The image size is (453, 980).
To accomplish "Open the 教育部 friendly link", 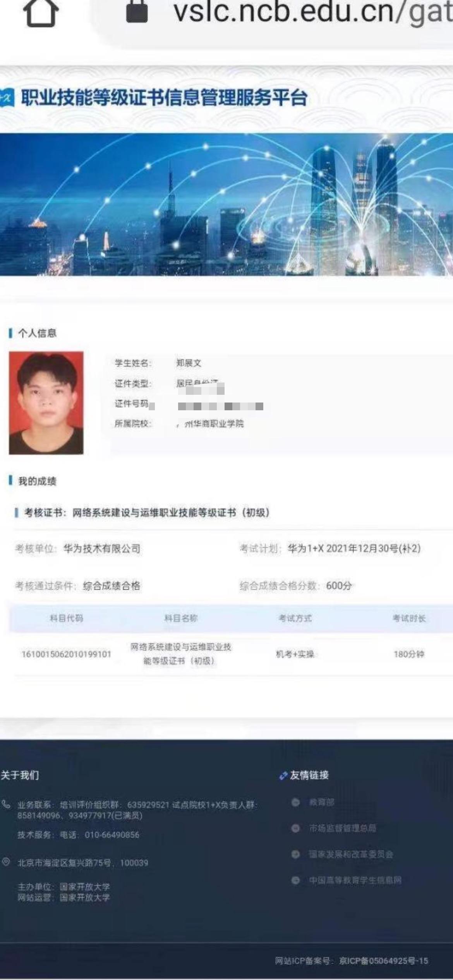I will pyautogui.click(x=322, y=802).
